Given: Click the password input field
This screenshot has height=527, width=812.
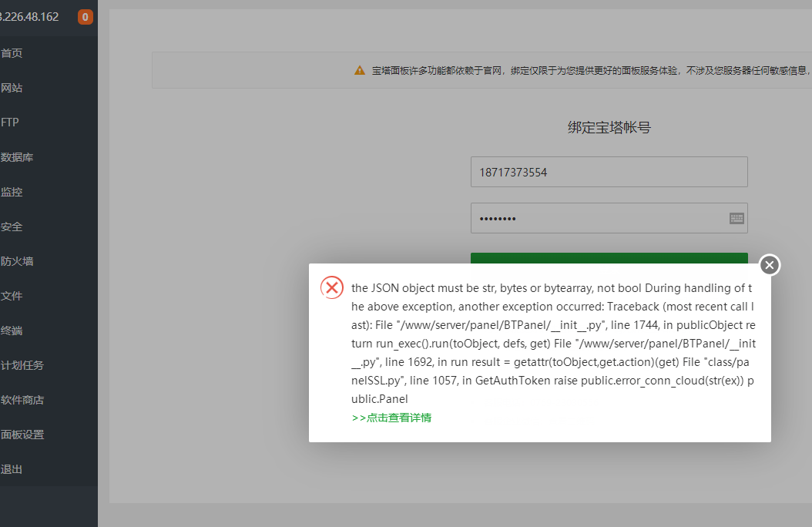Looking at the screenshot, I should [x=609, y=218].
